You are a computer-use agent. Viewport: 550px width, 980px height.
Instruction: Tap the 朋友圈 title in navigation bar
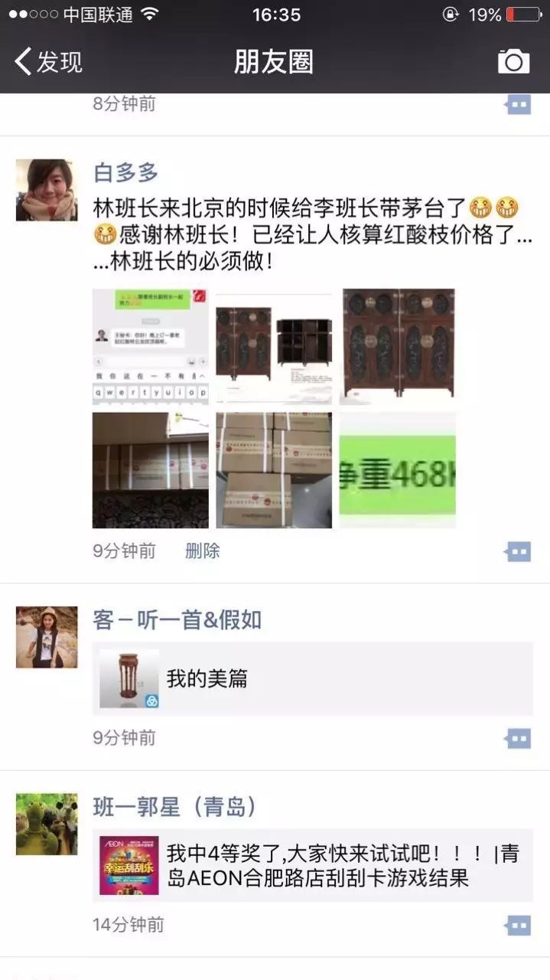pos(274,61)
